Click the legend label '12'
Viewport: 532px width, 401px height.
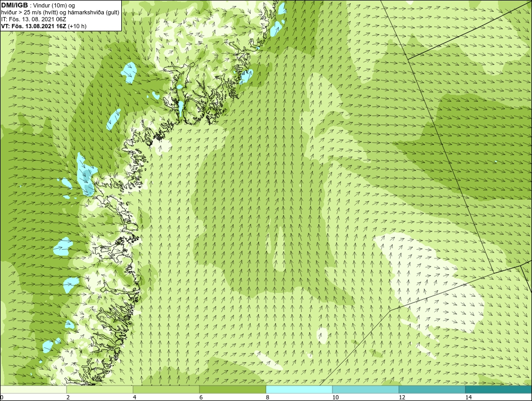coord(402,397)
